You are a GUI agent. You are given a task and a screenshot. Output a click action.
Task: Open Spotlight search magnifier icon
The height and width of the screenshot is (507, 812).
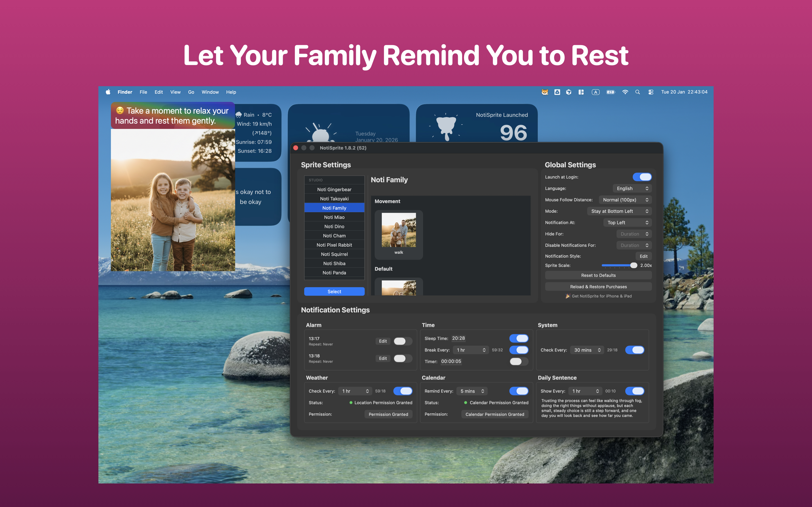pos(637,92)
